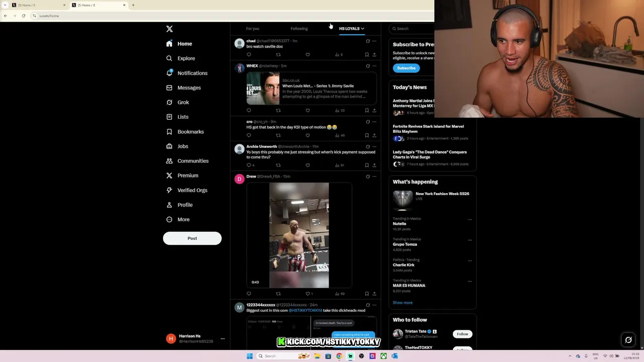
Task: Reply to Archie Unsworth's tweet
Action: pos(249,165)
